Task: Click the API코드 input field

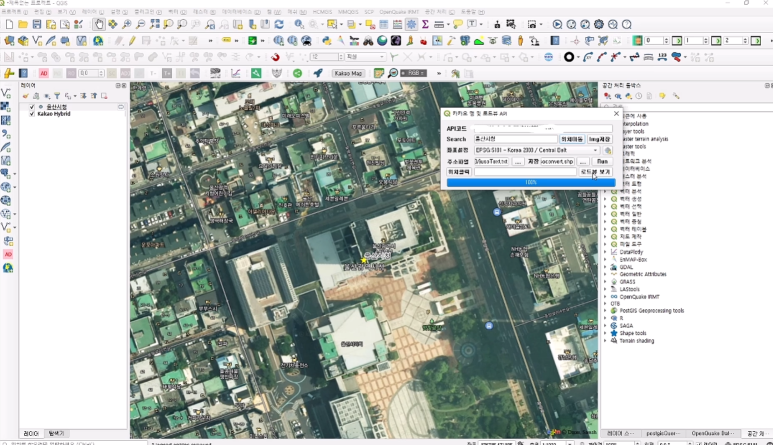Action: point(543,128)
